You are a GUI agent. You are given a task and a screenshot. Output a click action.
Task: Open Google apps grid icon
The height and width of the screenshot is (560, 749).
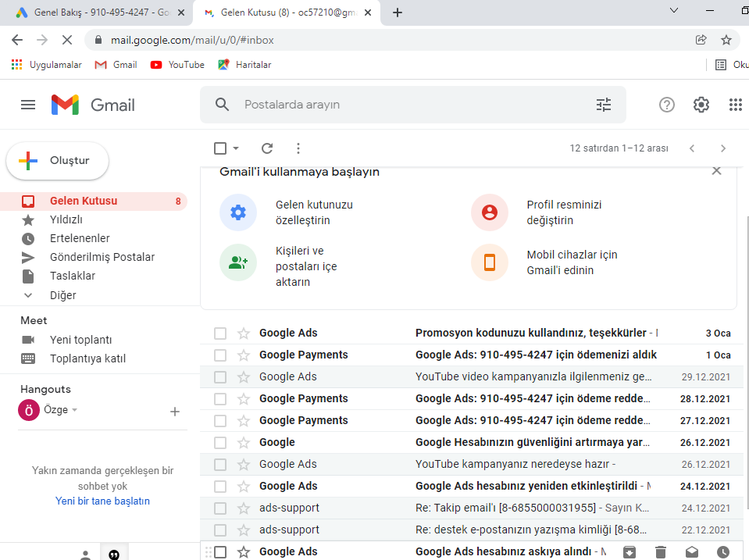coord(735,104)
